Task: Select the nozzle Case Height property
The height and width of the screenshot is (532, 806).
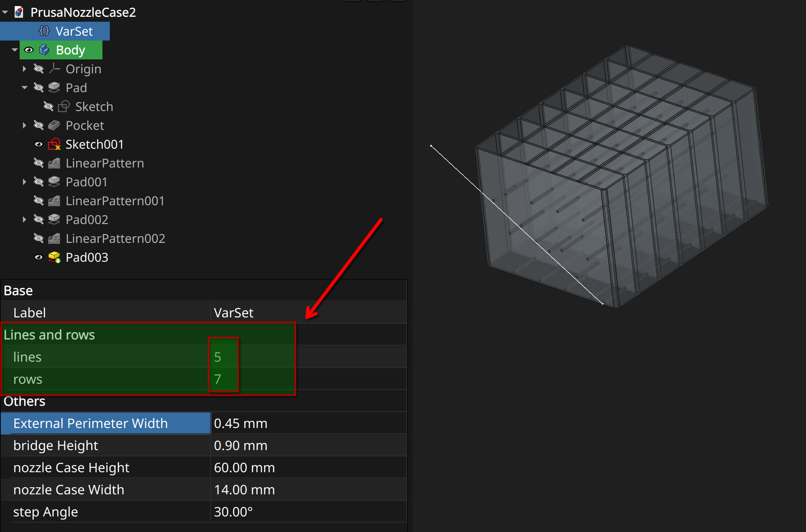Action: coord(71,468)
